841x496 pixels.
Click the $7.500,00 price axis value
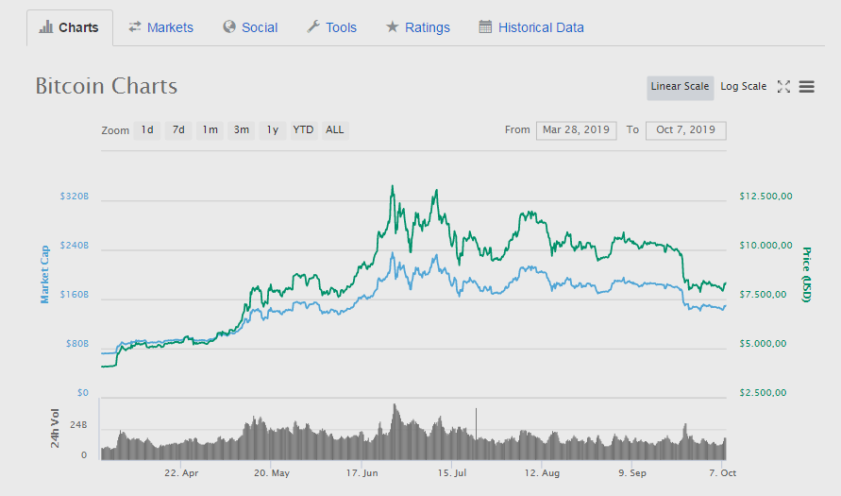coord(763,295)
